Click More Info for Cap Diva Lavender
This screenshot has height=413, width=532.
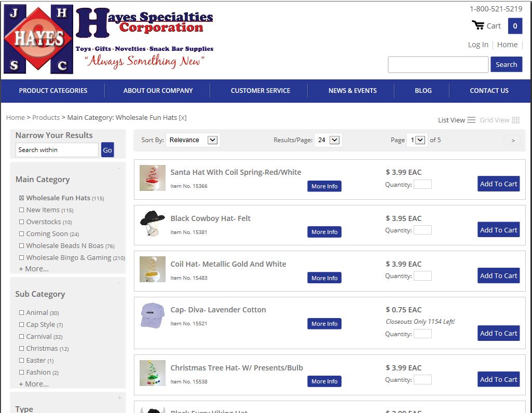tap(324, 324)
